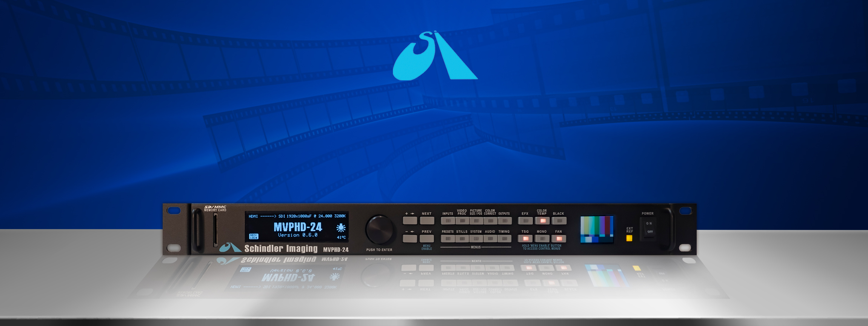
Task: Click the PREV menu enable button
Action: pos(427,238)
